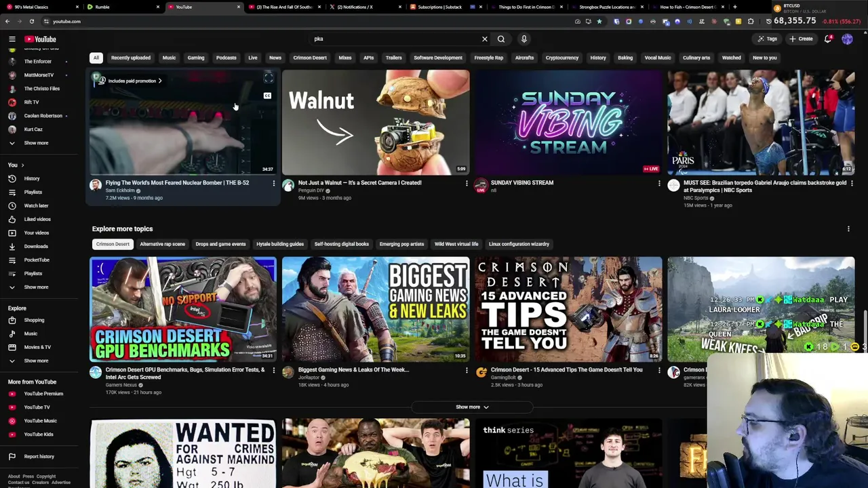
Task: Open the account avatar menu
Action: [x=848, y=39]
